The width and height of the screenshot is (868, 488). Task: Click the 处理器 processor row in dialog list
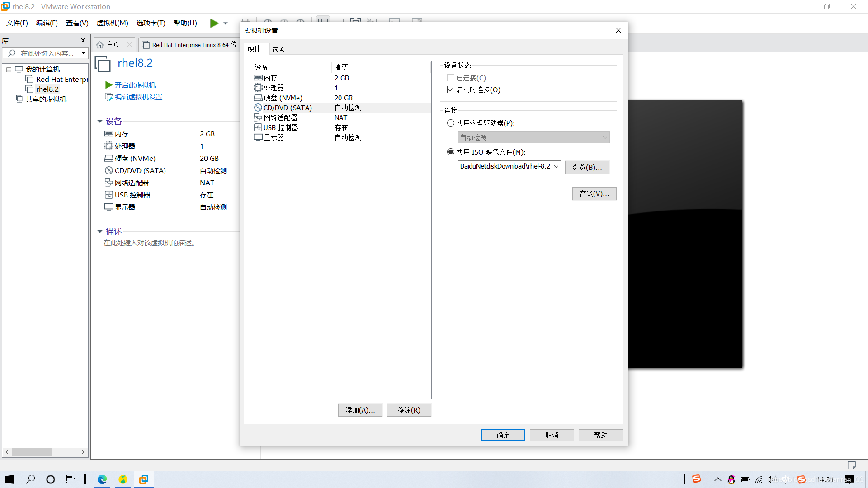[x=274, y=88]
